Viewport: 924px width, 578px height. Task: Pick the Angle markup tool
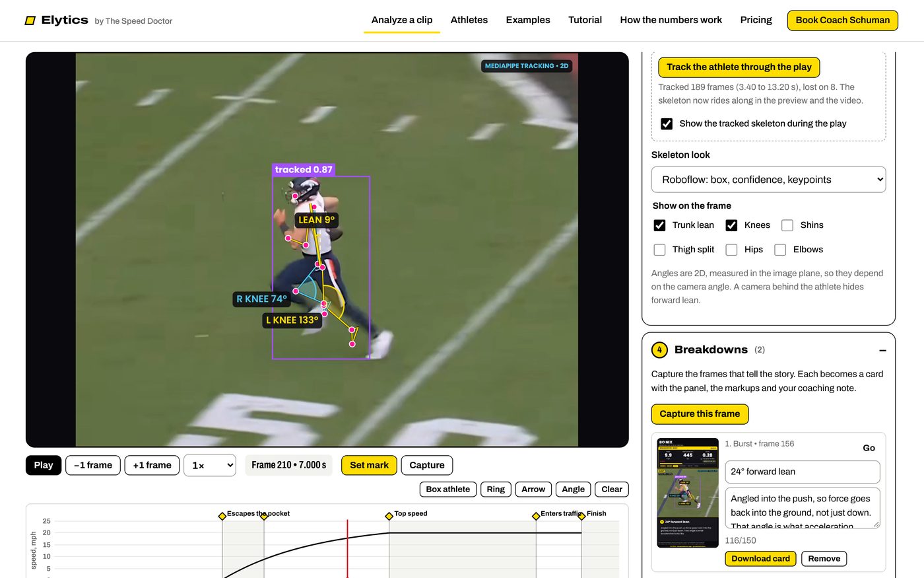click(574, 489)
